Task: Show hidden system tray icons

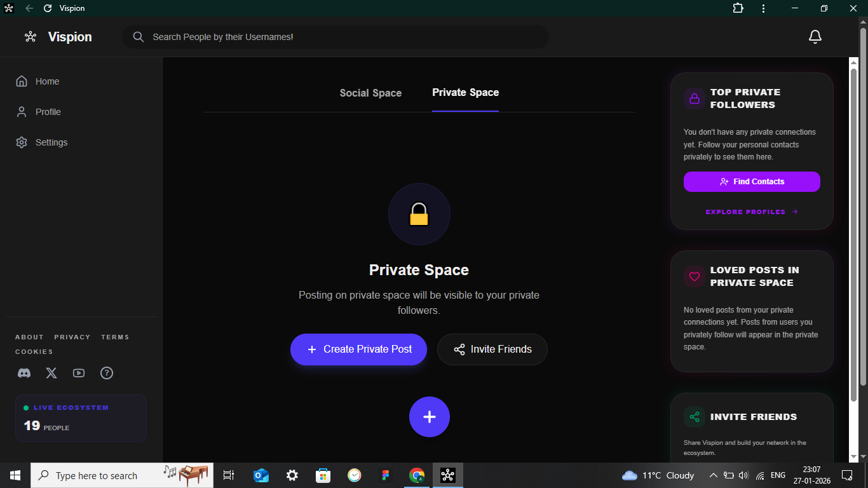Action: pos(713,475)
